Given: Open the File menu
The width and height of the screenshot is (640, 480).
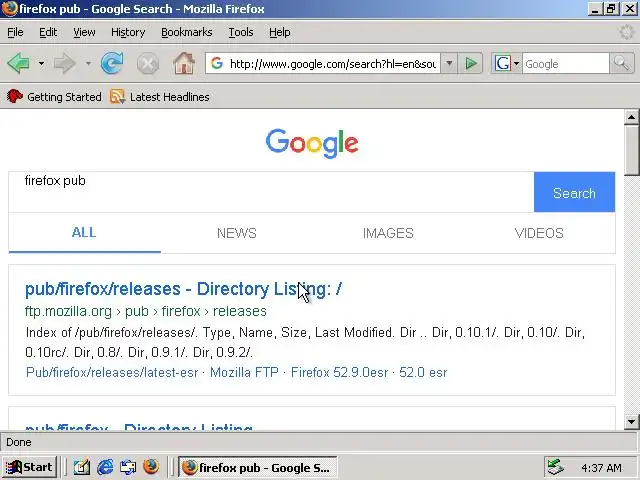Looking at the screenshot, I should 15,32.
